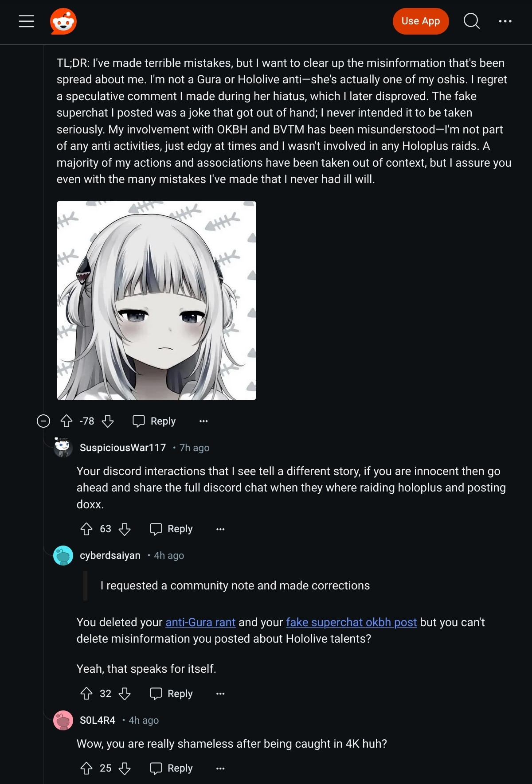
Task: Downvote S0L4R4's comment with 25 points
Action: pyautogui.click(x=125, y=768)
